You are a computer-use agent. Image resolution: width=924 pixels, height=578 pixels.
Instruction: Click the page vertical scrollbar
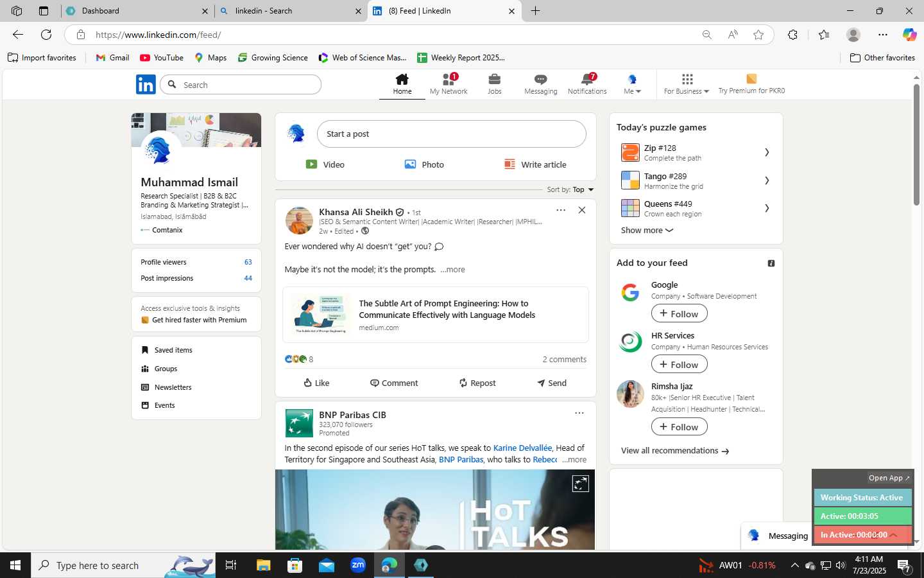click(917, 144)
